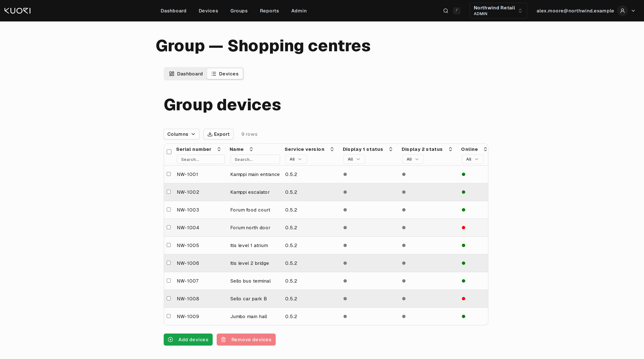The image size is (644, 359).
Task: Click the Kamppi escalator name cell
Action: [250, 192]
